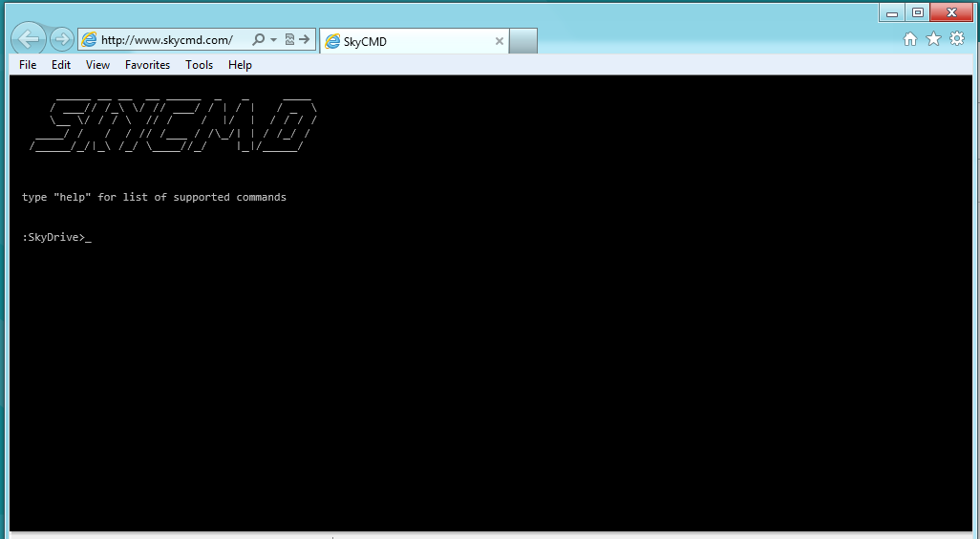980x539 pixels.
Task: Go back using the browser Back arrow
Action: tap(29, 39)
